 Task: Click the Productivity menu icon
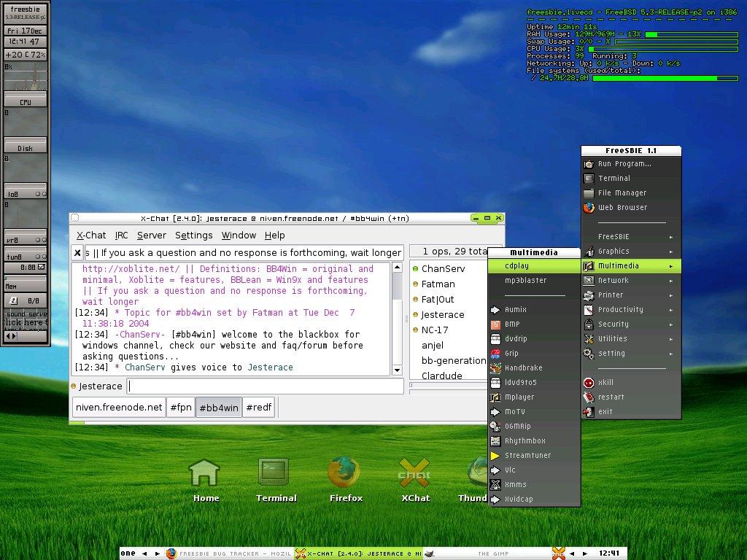589,309
